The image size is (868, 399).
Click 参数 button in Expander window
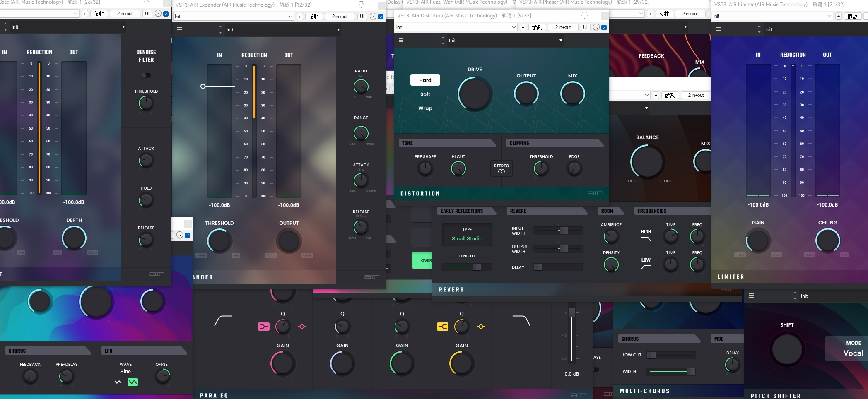pyautogui.click(x=314, y=17)
